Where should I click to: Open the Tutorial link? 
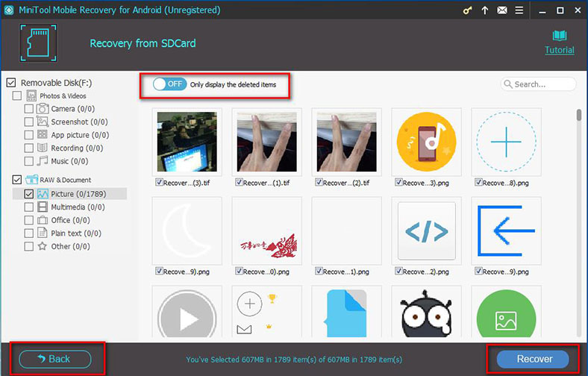click(x=560, y=50)
